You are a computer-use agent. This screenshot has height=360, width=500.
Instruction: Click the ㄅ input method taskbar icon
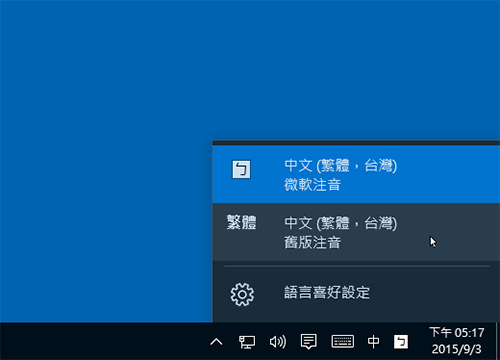(x=401, y=342)
